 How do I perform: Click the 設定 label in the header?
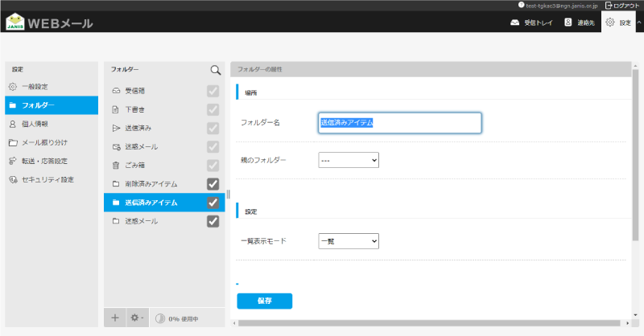625,23
